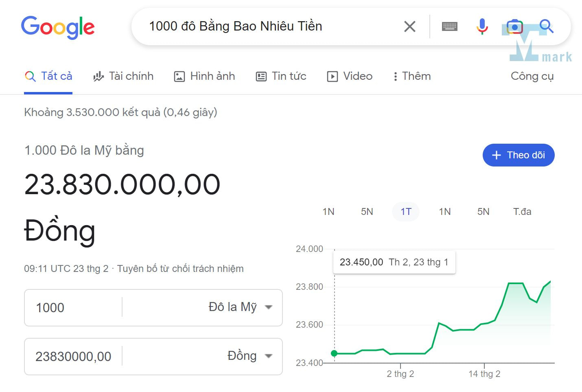Image resolution: width=582 pixels, height=392 pixels.
Task: Click the green chart data point marker
Action: 334,353
